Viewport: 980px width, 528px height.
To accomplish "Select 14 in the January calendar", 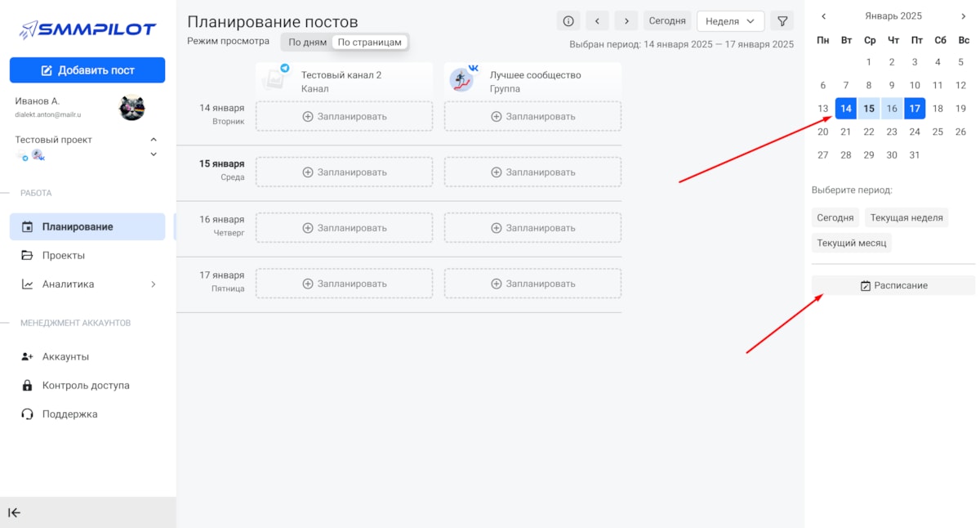I will (846, 108).
